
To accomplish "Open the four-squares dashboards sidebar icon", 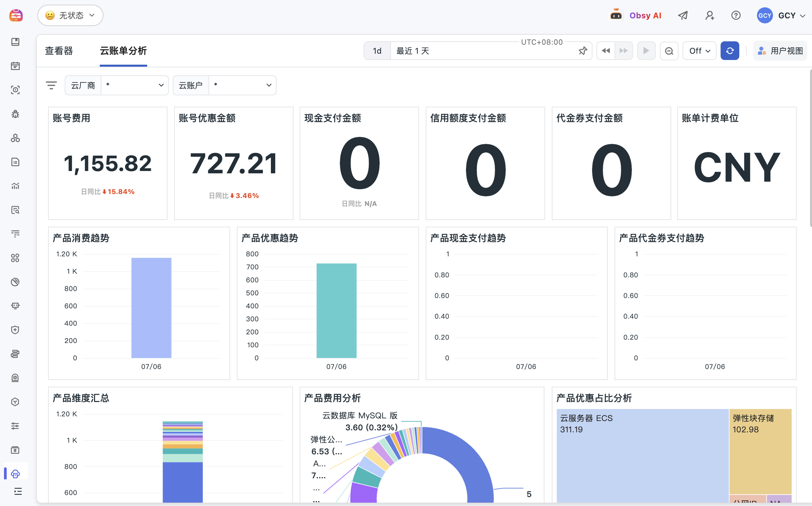I will [x=15, y=258].
